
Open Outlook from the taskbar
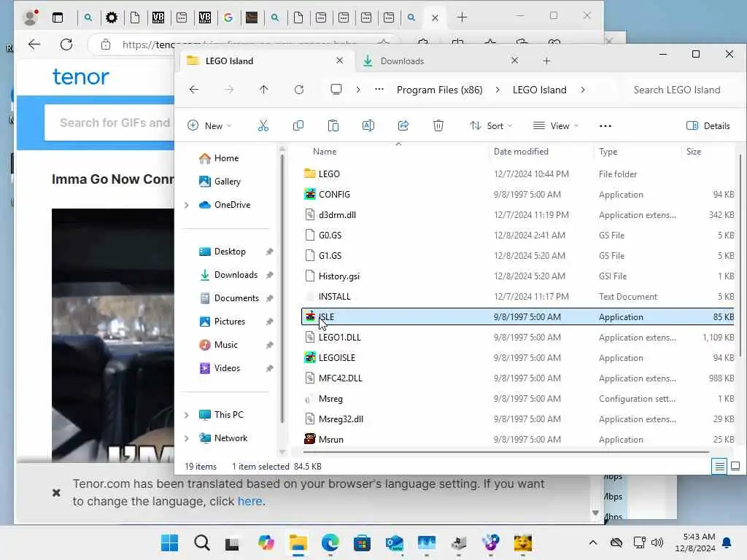tap(395, 542)
